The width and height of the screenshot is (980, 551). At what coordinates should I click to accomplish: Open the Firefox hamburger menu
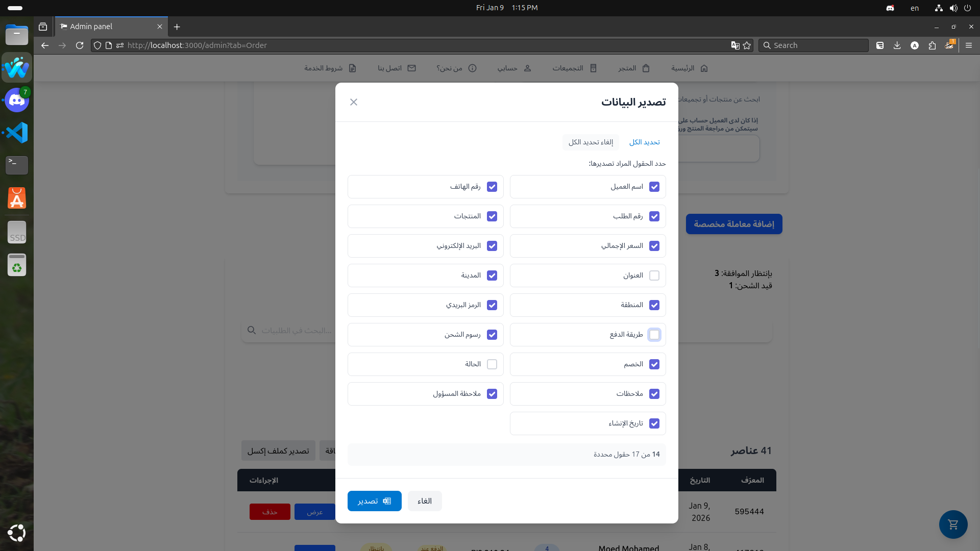pyautogui.click(x=969, y=45)
